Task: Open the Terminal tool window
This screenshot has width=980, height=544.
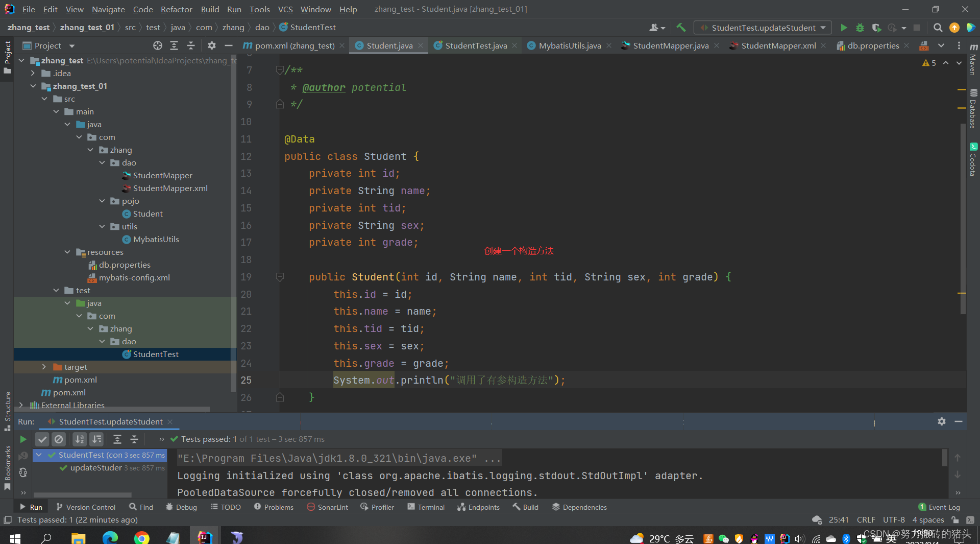Action: coord(426,507)
